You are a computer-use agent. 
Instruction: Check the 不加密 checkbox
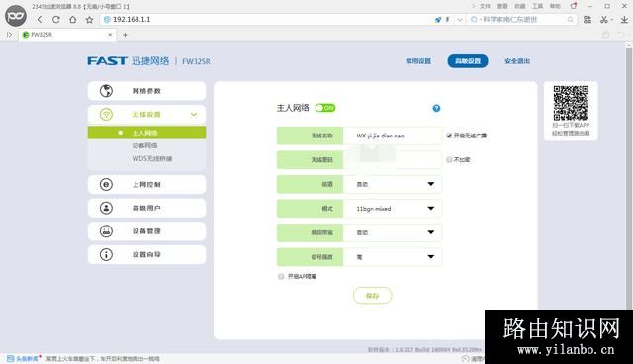point(449,160)
